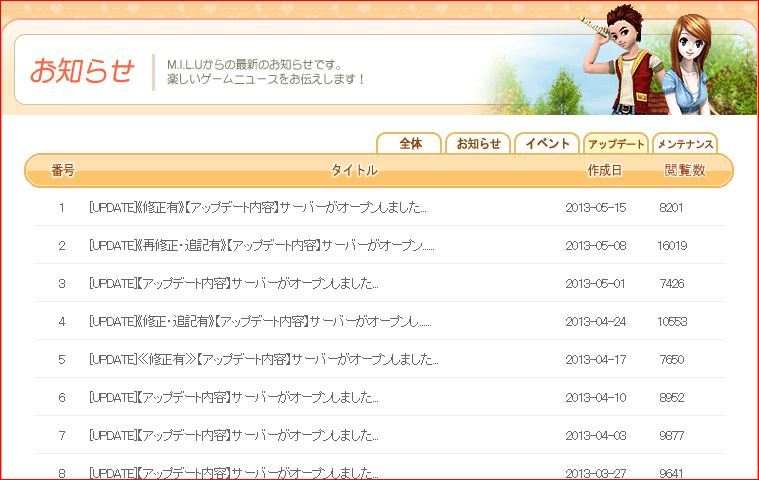The height and width of the screenshot is (480, 759).
Task: Click the 作成日 column header
Action: [x=604, y=171]
